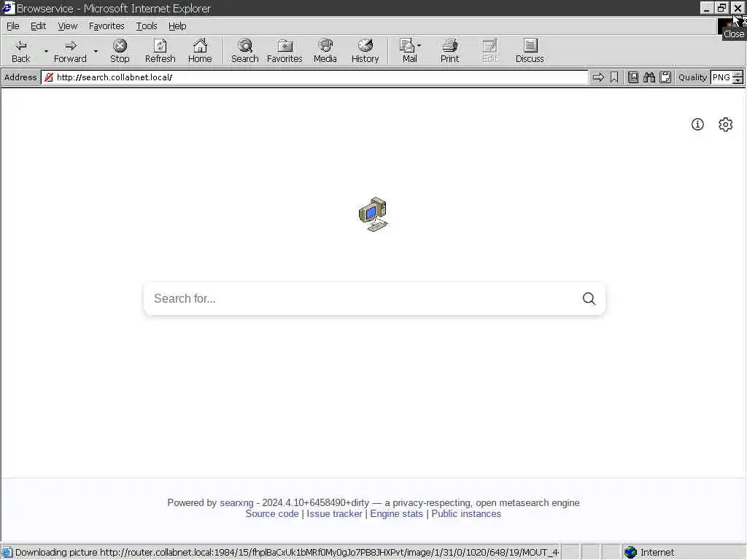747x560 pixels.
Task: Go to the Home page
Action: (x=200, y=50)
